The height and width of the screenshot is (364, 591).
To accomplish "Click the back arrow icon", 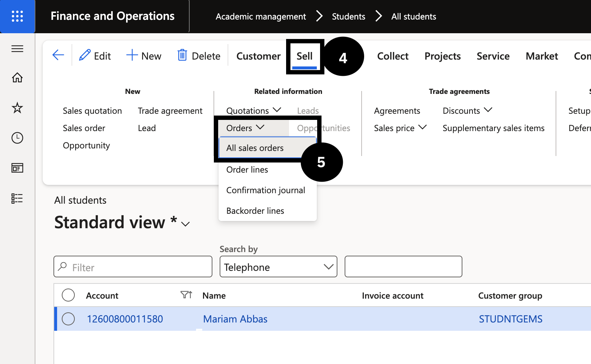I will point(58,55).
